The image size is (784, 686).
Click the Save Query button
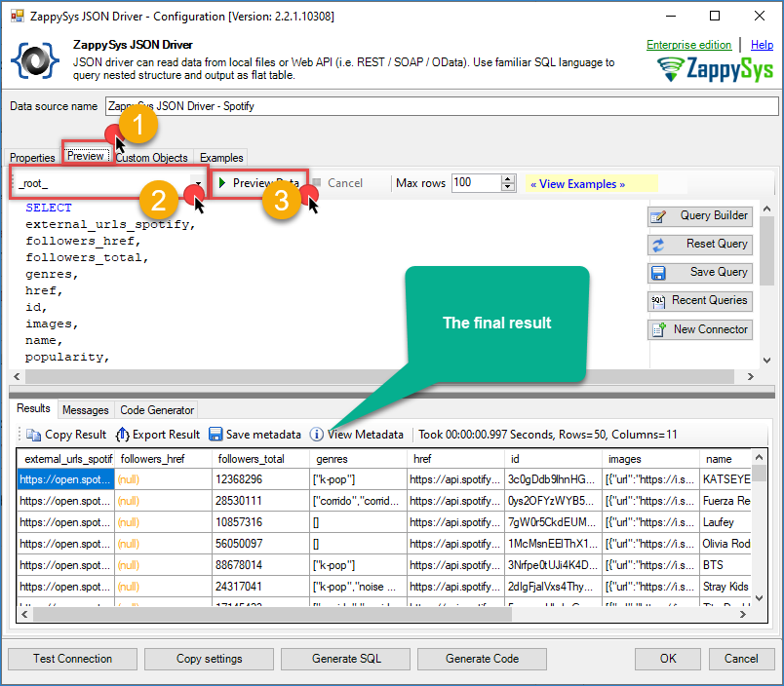[x=699, y=273]
